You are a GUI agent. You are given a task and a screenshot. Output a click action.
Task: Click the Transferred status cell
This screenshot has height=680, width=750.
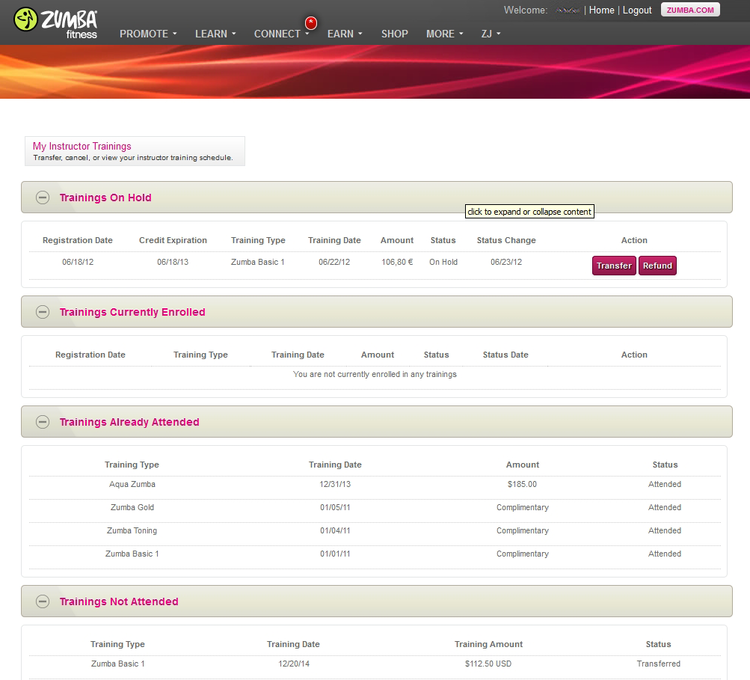658,664
